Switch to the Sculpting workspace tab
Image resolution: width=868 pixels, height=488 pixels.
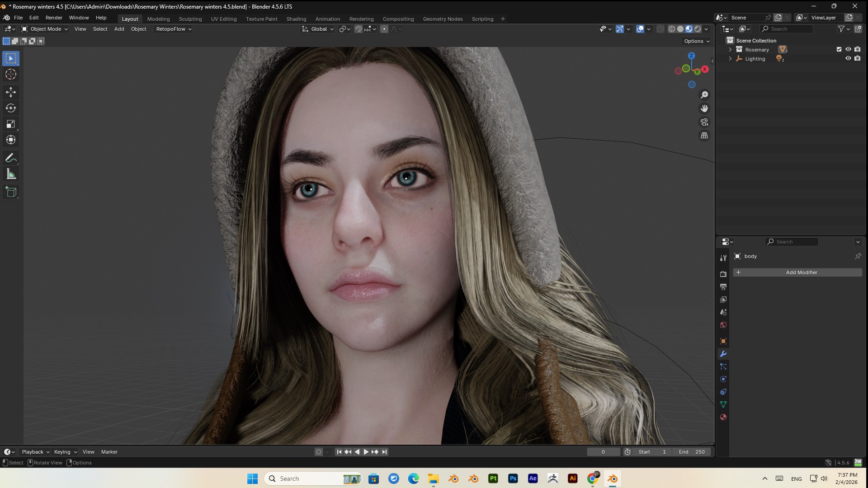tap(190, 19)
